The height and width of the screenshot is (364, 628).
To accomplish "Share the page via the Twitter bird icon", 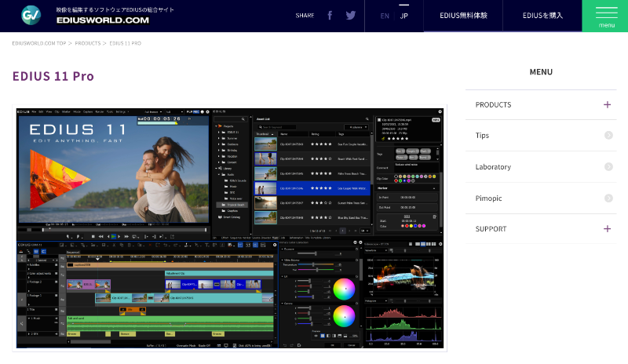I will [x=350, y=16].
